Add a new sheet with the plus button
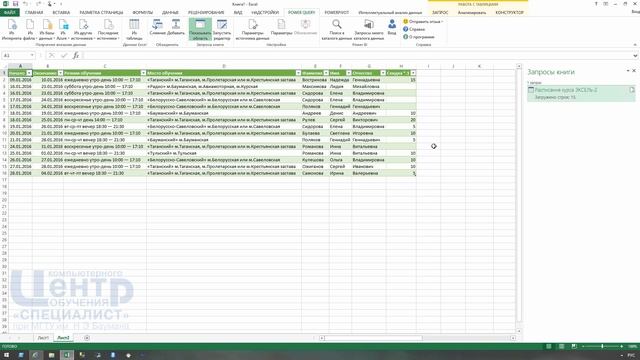This screenshot has width=640, height=360. click(x=87, y=338)
